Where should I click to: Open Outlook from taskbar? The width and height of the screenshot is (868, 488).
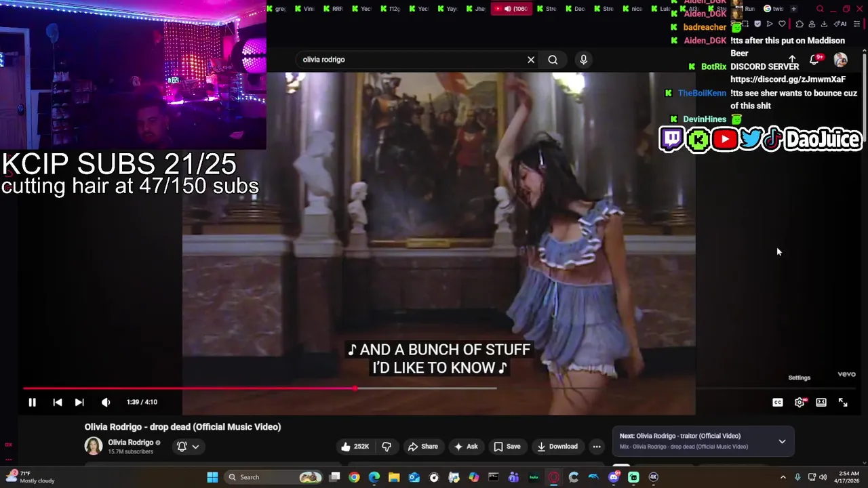[414, 477]
